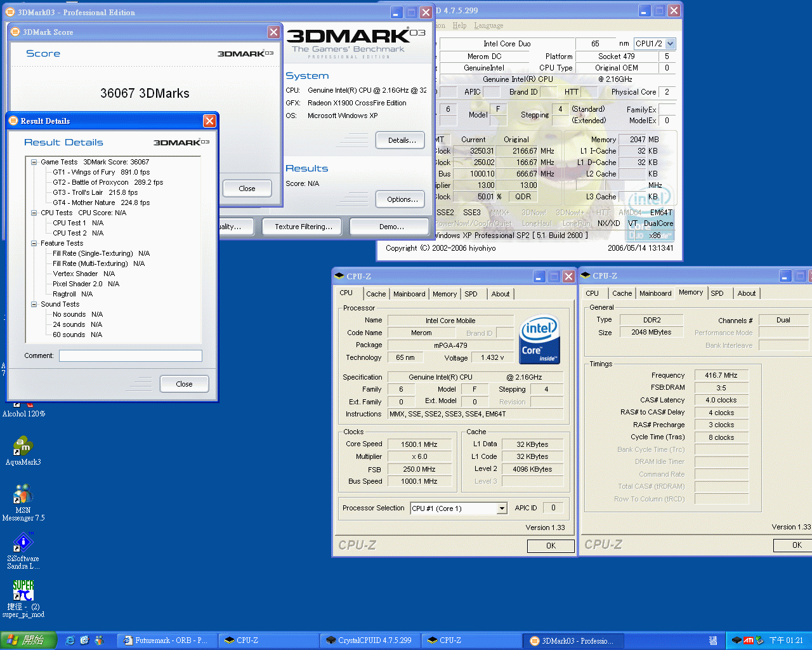Select the GT4 - Mother Nature row

[x=101, y=202]
